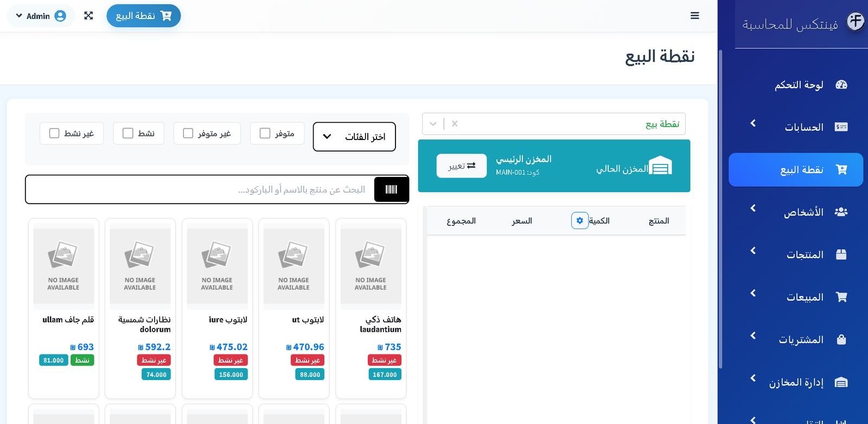
Task: Click the Fintex logo icon in sidebar header
Action: pyautogui.click(x=856, y=22)
